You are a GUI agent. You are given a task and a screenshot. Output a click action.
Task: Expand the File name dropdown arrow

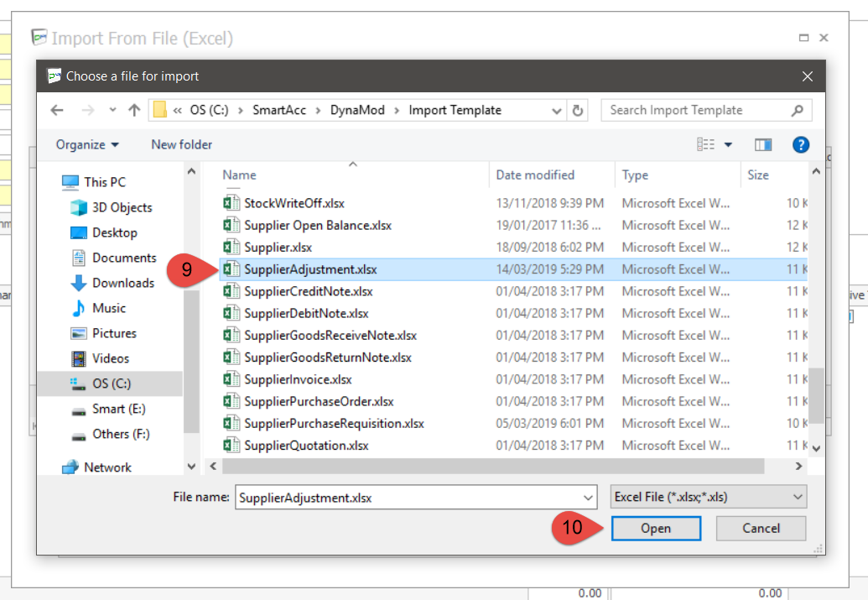(589, 498)
